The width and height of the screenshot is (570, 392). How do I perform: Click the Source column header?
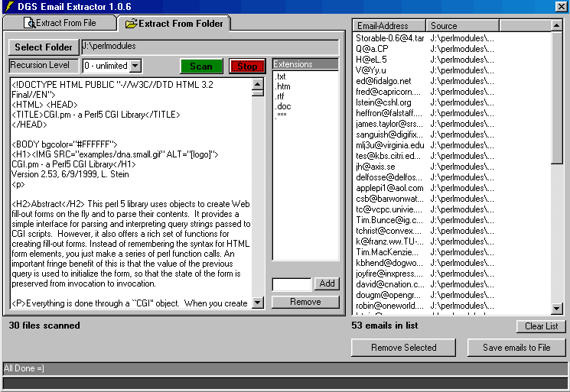463,26
